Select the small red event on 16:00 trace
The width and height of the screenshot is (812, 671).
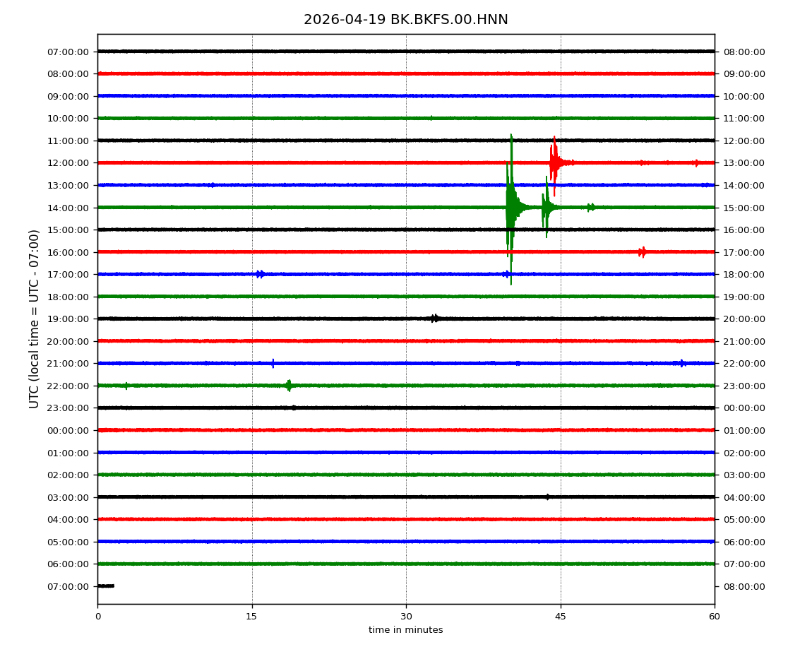(642, 252)
